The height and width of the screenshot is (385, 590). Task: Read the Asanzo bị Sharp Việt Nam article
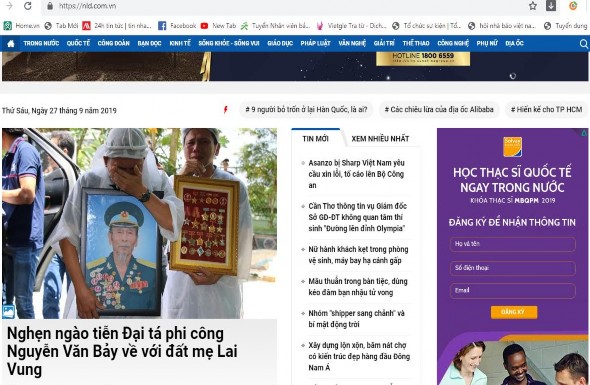click(356, 174)
